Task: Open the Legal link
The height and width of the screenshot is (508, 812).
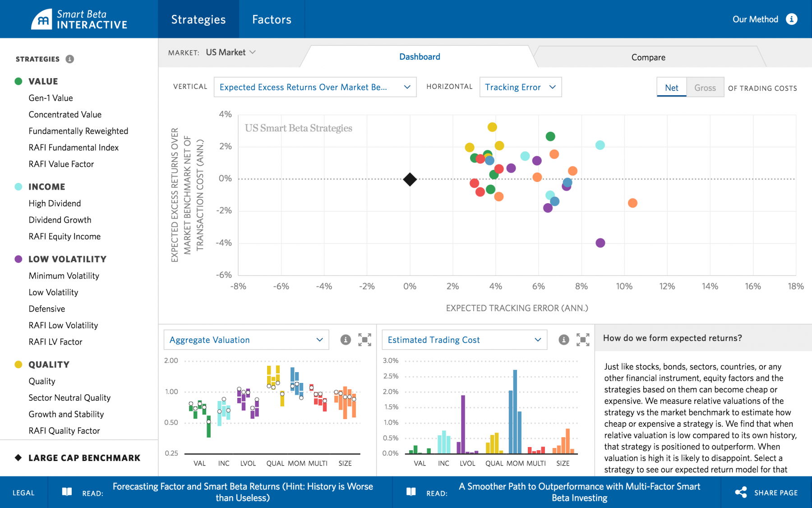Action: pos(23,493)
